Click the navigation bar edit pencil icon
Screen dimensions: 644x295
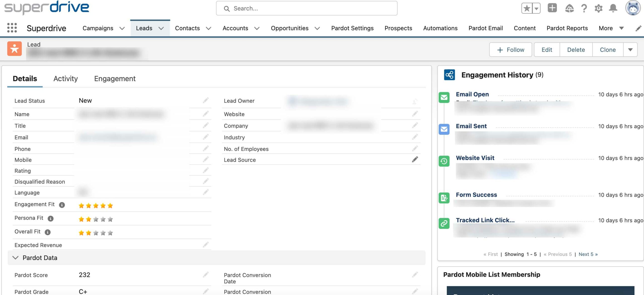pyautogui.click(x=638, y=28)
